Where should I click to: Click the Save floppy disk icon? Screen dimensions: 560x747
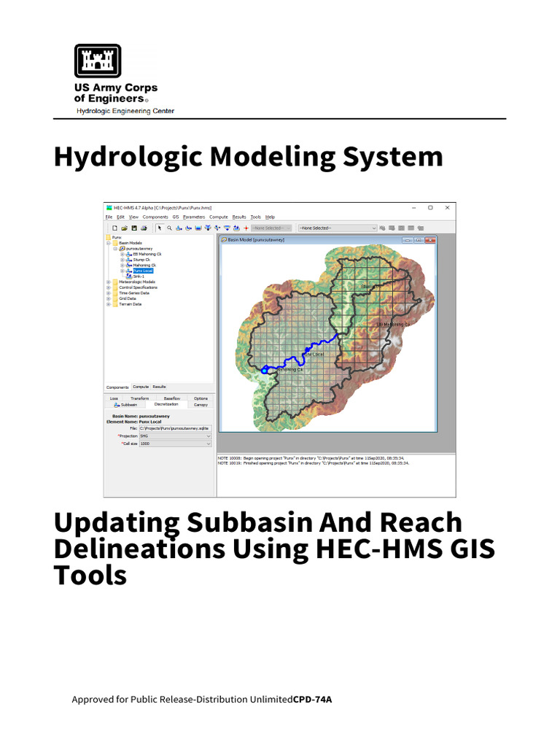click(134, 228)
